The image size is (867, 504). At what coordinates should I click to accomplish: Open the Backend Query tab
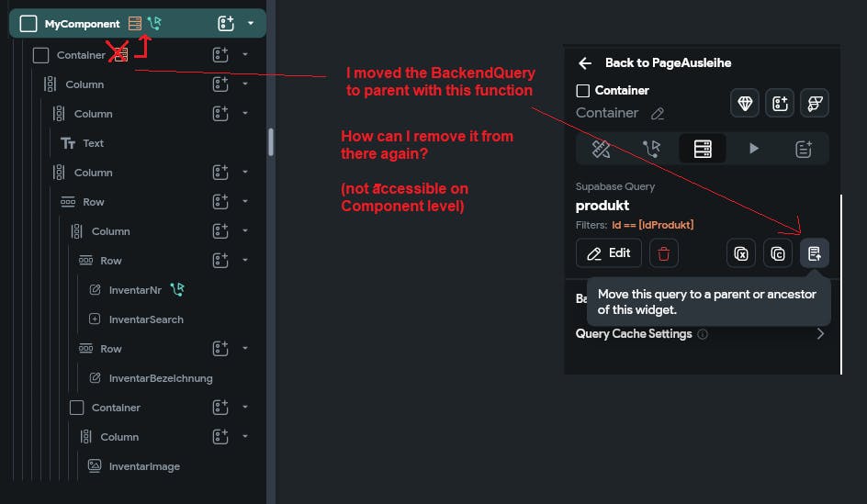702,149
